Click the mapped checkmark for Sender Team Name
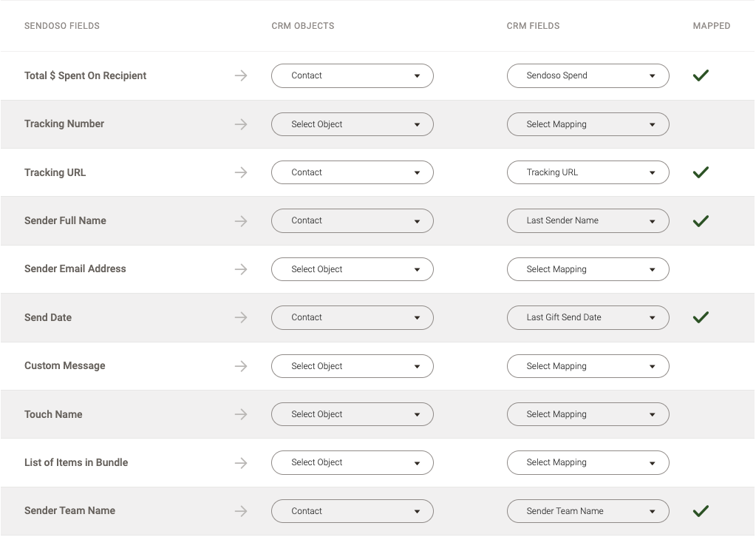The width and height of the screenshot is (756, 537). point(701,511)
